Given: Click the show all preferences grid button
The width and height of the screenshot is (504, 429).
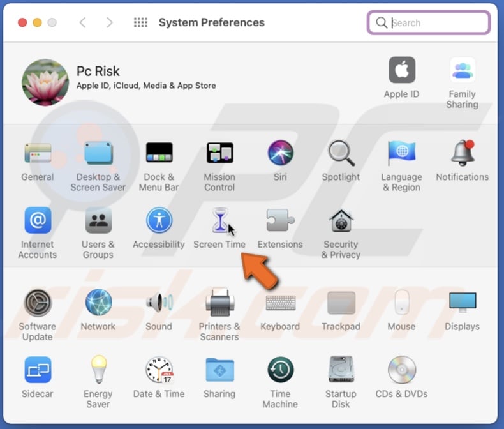Looking at the screenshot, I should point(140,22).
